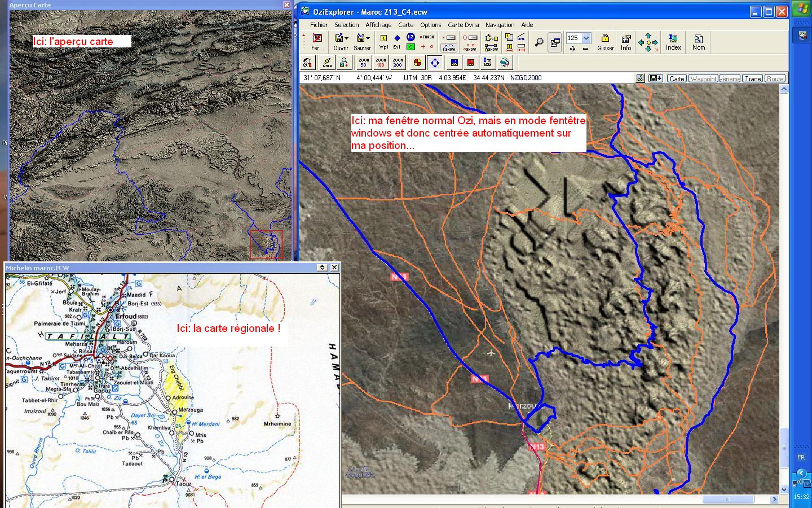Expand the Ouvrir dropdown arrow
Screen dimensions: 812x508
coord(347,38)
